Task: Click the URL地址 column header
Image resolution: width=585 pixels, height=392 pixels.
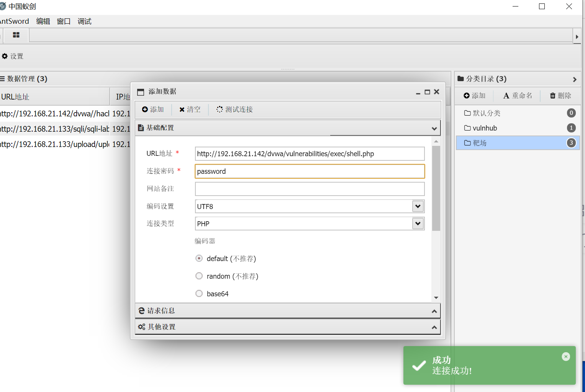Action: pos(55,97)
